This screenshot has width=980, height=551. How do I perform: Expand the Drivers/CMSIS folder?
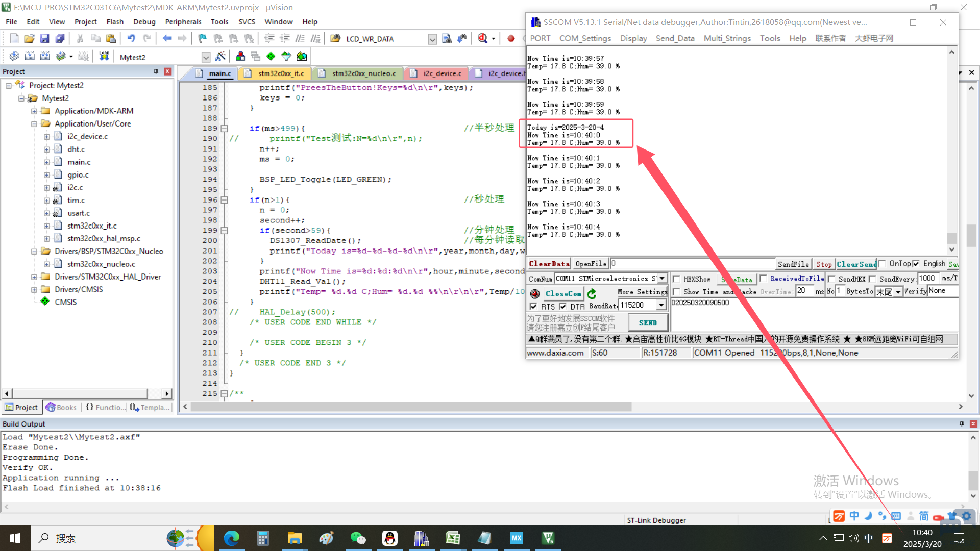click(x=34, y=290)
